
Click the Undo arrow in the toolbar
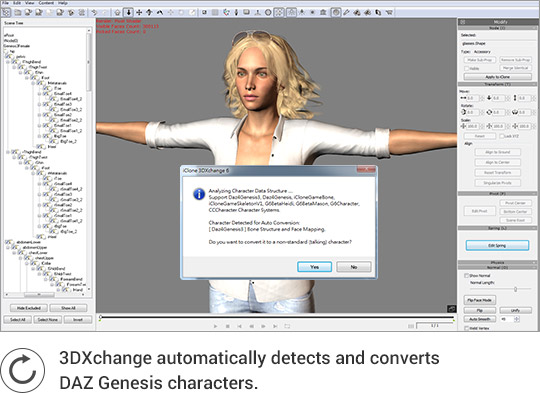(94, 13)
